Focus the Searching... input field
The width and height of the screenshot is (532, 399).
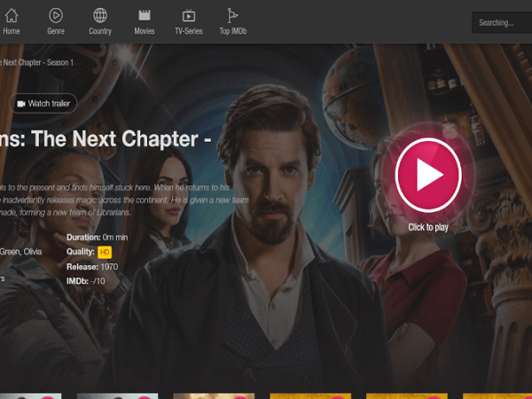coord(502,23)
